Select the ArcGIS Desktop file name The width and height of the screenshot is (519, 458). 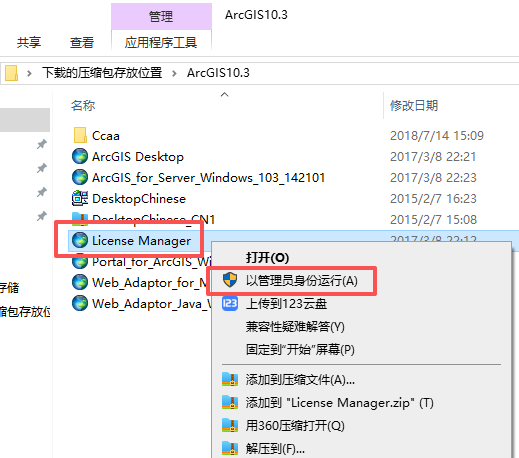coord(138,157)
